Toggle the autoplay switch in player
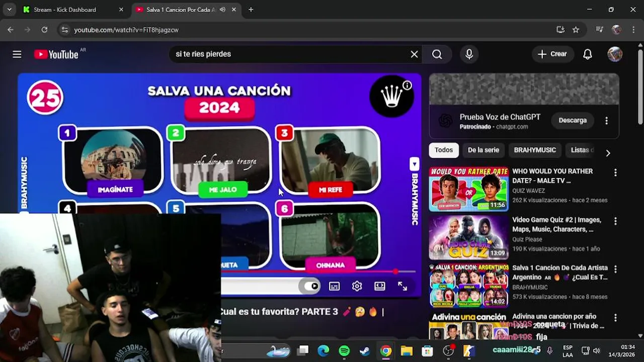 [311, 286]
